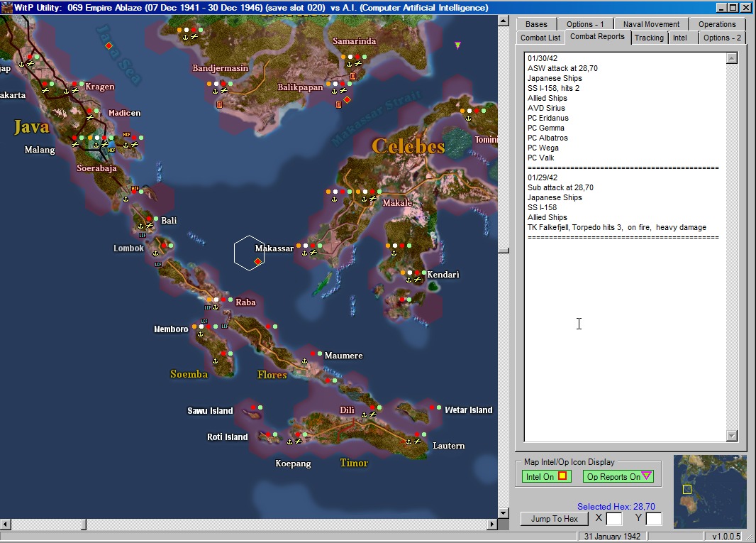
Task: Click the map horizontal scrollbar left arrow
Action: click(5, 524)
